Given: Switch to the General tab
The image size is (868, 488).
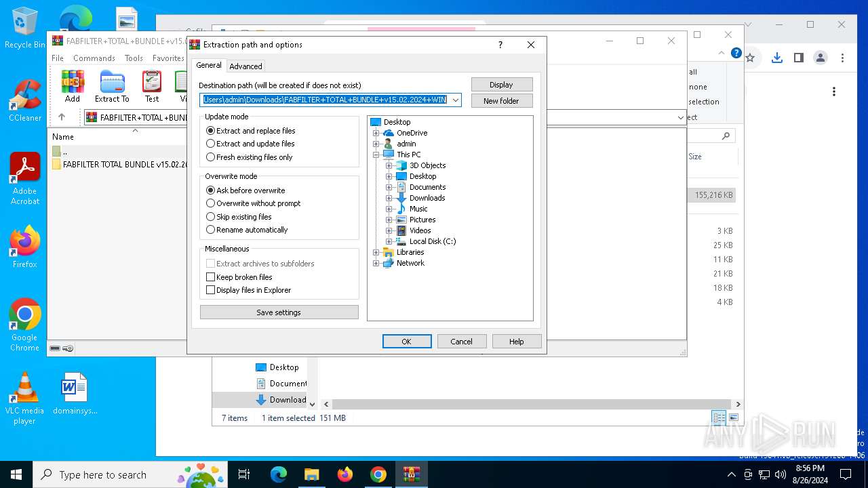Looking at the screenshot, I should 209,65.
